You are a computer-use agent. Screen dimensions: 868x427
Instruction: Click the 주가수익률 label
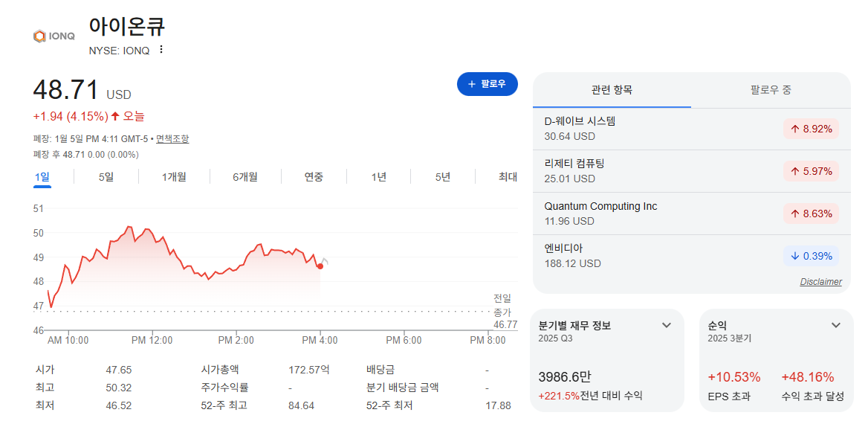coord(224,388)
